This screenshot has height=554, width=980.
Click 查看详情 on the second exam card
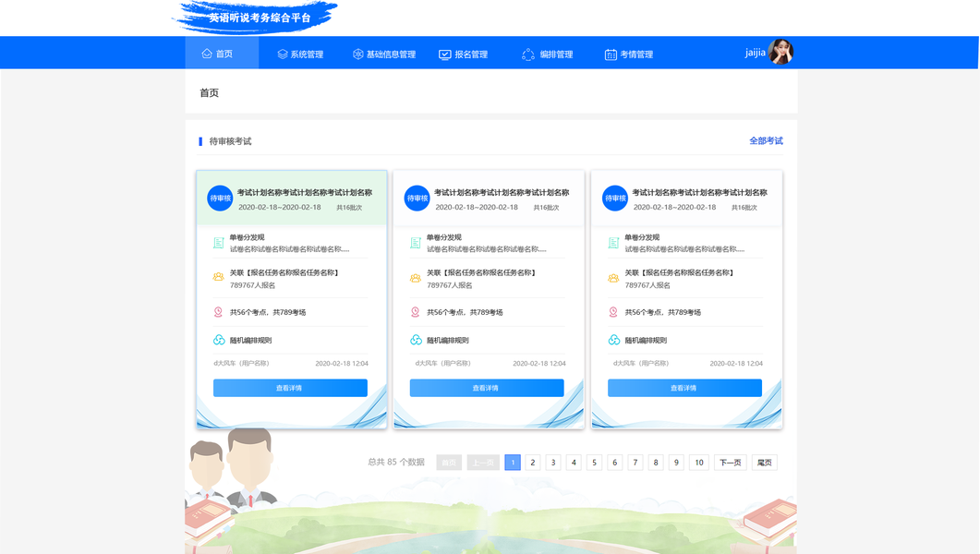(487, 388)
